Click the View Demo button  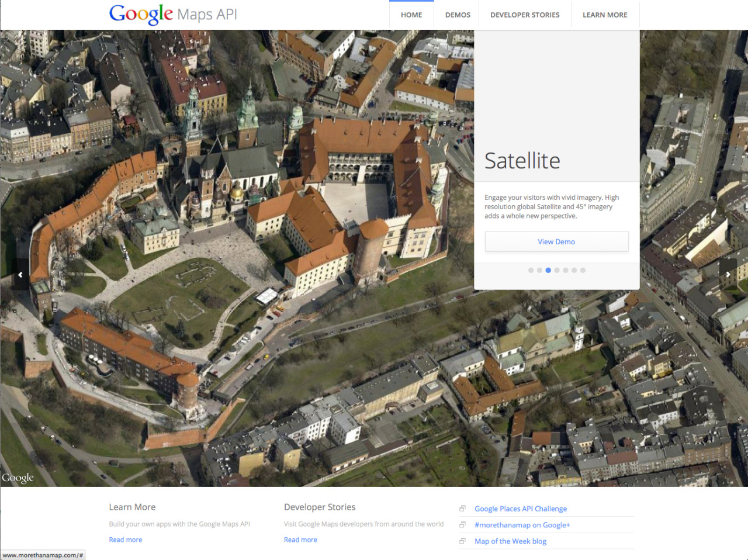(x=556, y=241)
